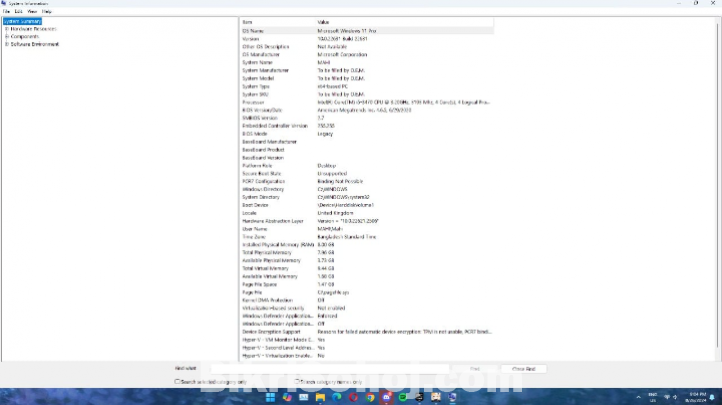722x405 pixels.
Task: Toggle Search selected category only checkbox
Action: click(x=177, y=382)
